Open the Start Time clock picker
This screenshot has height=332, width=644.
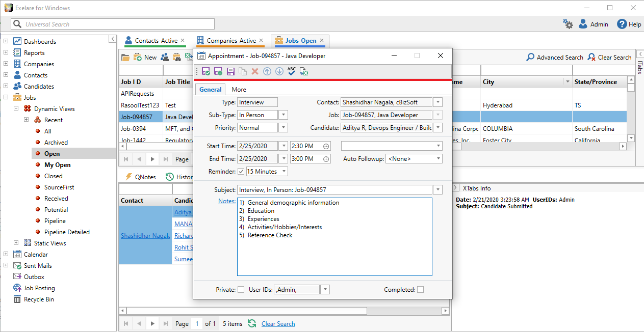click(327, 146)
